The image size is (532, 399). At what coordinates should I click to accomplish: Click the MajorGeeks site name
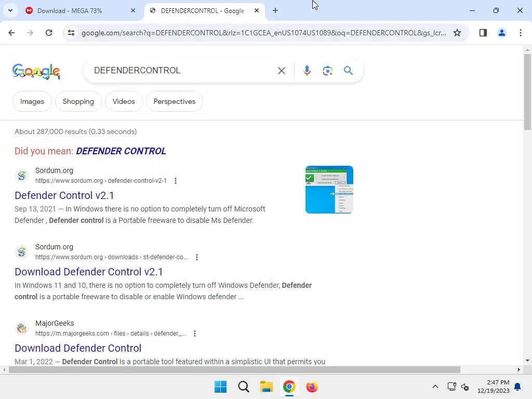coord(55,323)
